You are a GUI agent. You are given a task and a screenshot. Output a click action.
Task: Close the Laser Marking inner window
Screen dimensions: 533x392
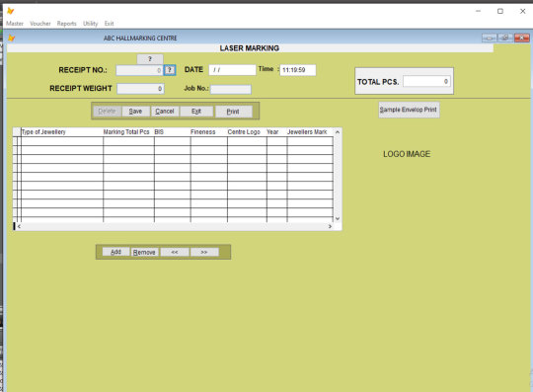522,38
